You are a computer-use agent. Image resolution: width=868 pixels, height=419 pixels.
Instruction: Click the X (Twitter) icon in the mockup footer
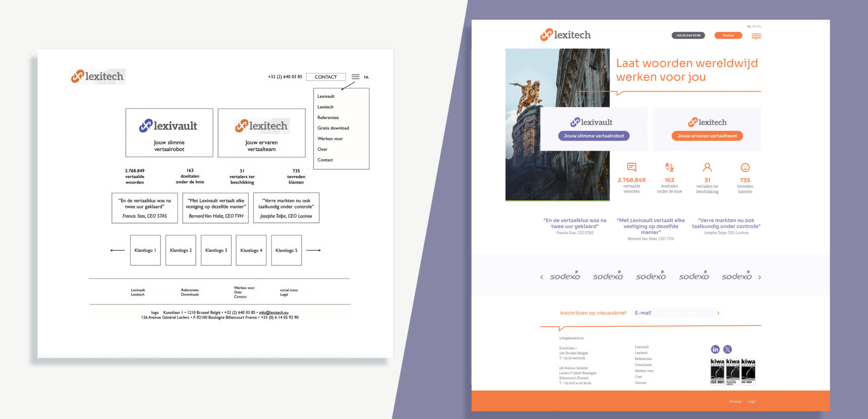727,349
